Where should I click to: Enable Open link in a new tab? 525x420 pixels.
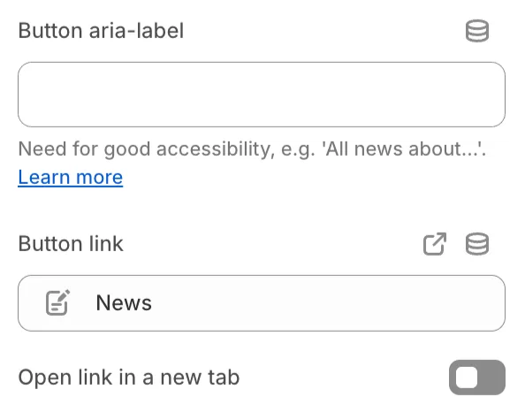tap(477, 378)
